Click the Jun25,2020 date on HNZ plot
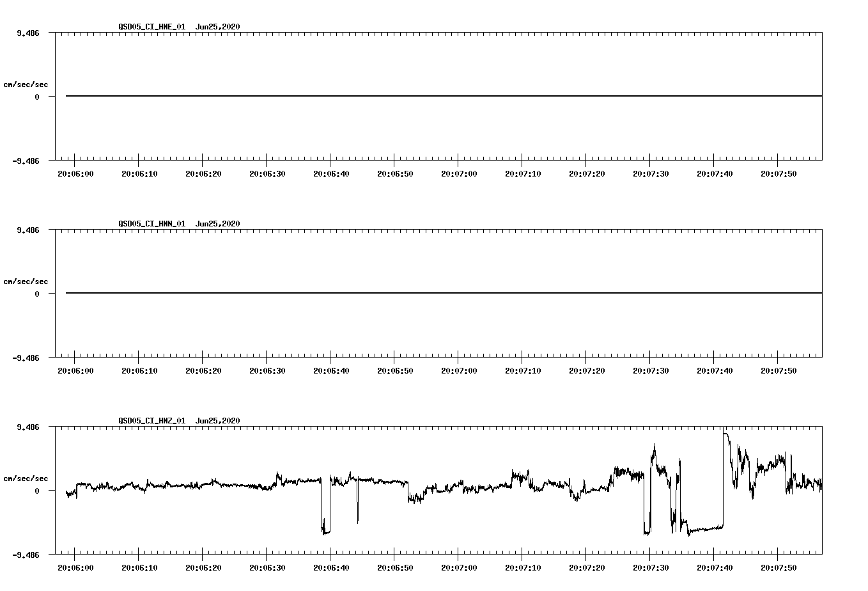This screenshot has height=591, width=868. 218,421
